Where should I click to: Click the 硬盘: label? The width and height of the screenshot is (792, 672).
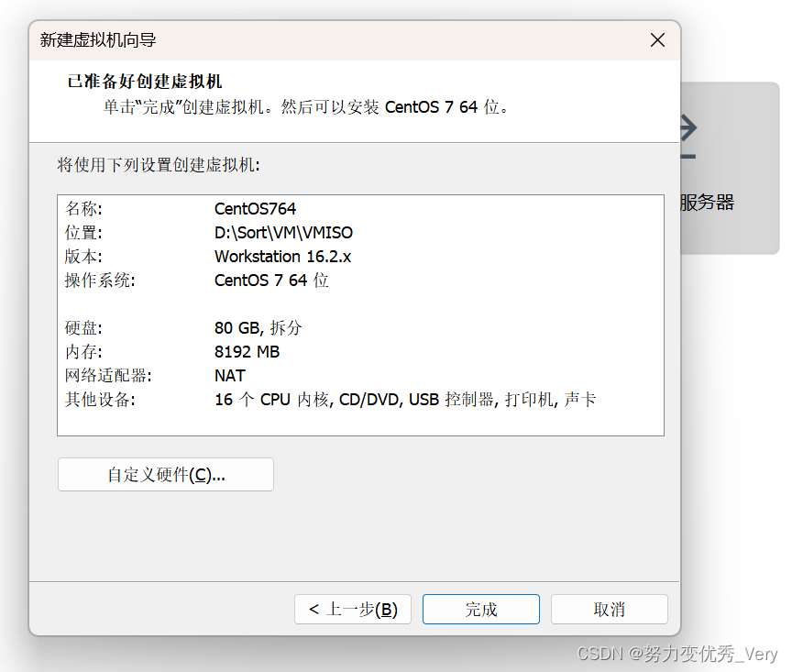(83, 328)
